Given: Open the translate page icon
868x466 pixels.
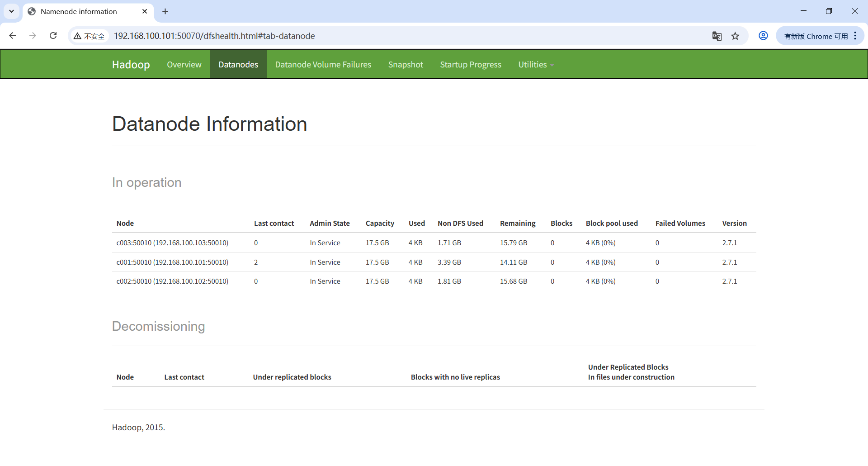Looking at the screenshot, I should click(x=717, y=36).
